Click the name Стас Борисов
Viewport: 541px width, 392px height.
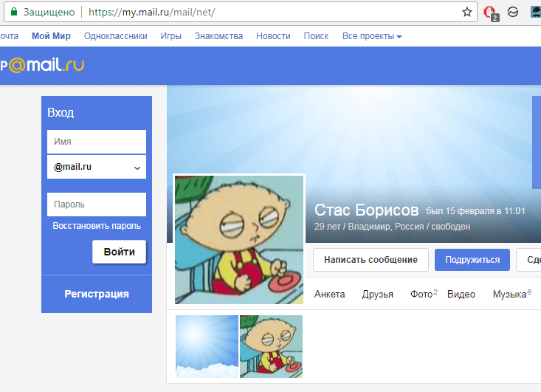[366, 210]
